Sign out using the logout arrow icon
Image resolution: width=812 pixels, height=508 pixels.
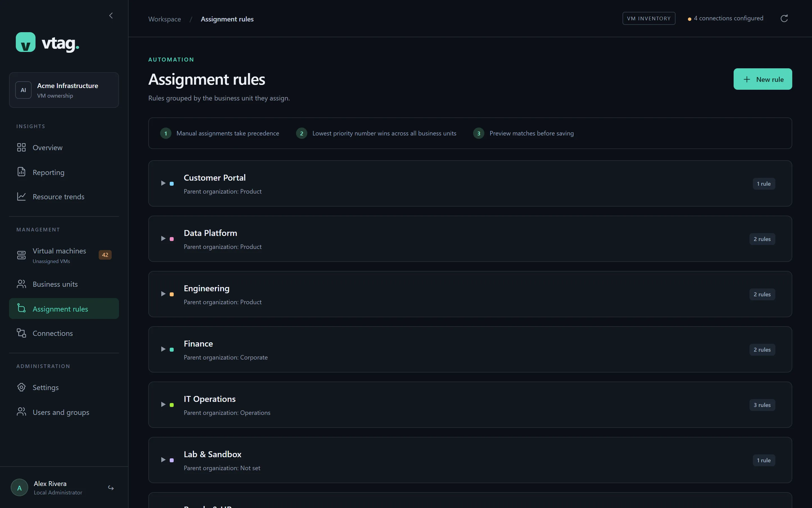pyautogui.click(x=111, y=487)
